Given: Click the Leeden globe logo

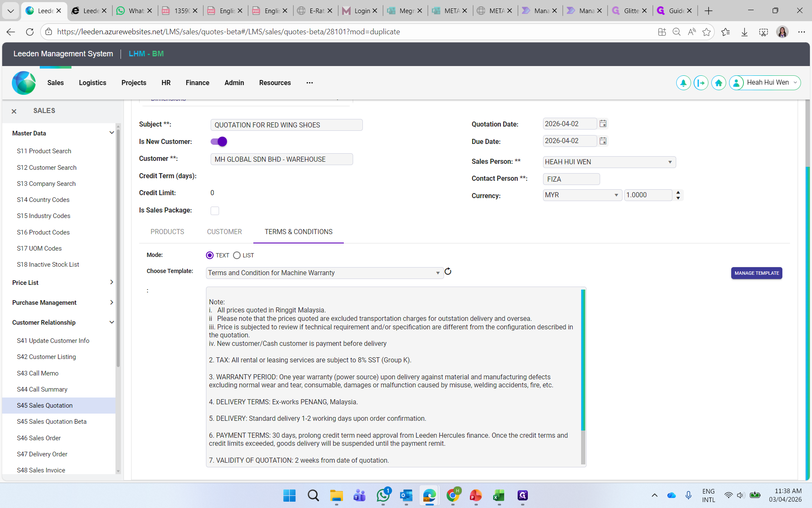Looking at the screenshot, I should point(24,83).
